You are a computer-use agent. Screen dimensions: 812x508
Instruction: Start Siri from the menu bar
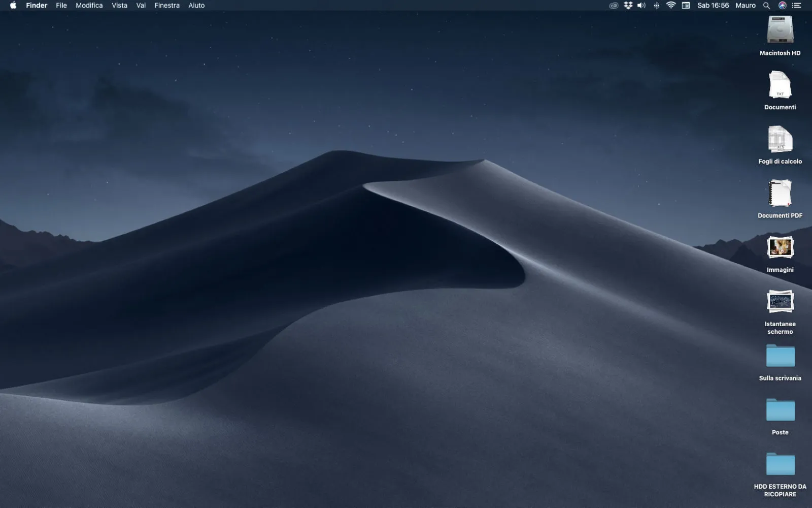coord(782,5)
